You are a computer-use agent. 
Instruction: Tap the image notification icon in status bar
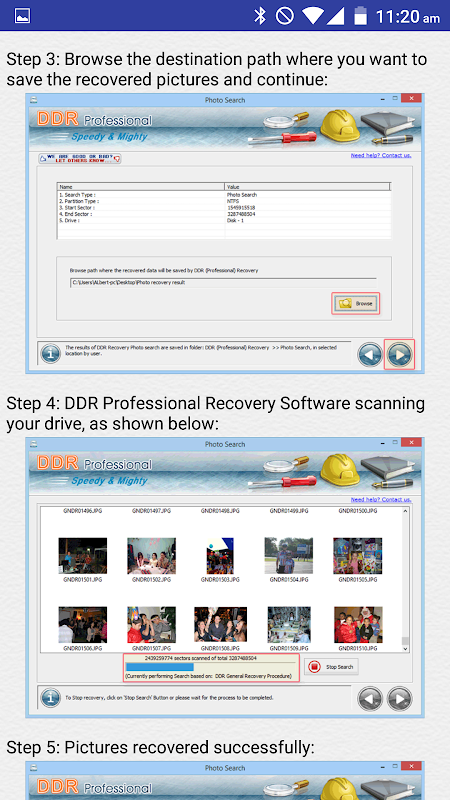(22, 16)
